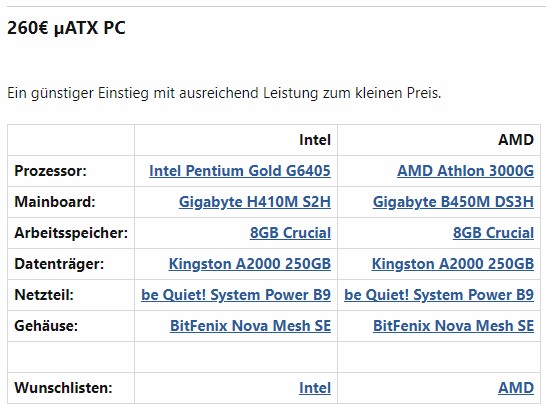546x406 pixels.
Task: Open the 8GB Crucial link in the Intel column
Action: tap(290, 233)
